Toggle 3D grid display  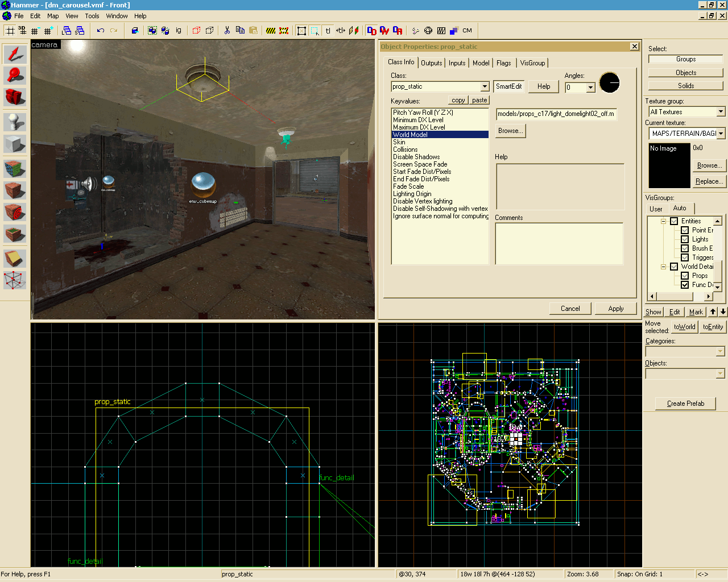click(23, 31)
